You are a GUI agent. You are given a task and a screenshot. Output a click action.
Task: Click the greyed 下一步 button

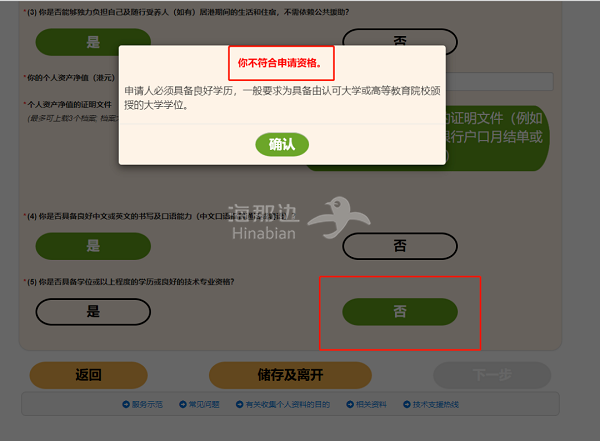[492, 375]
